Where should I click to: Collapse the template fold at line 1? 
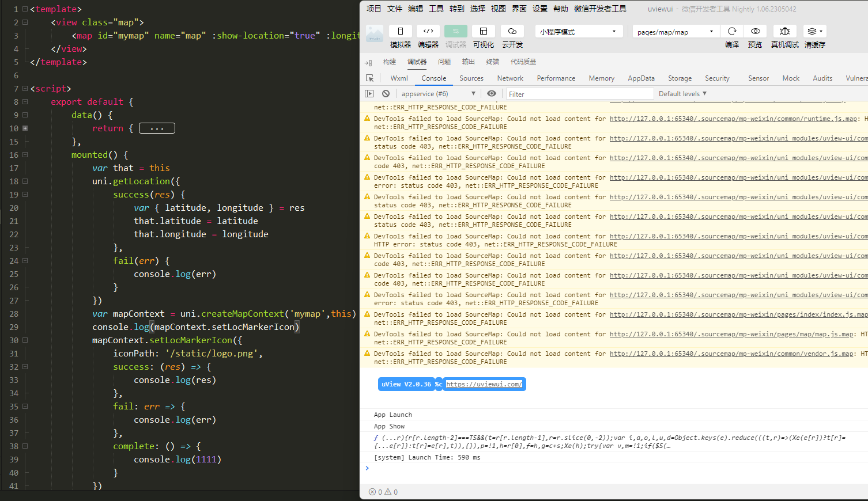tap(25, 9)
